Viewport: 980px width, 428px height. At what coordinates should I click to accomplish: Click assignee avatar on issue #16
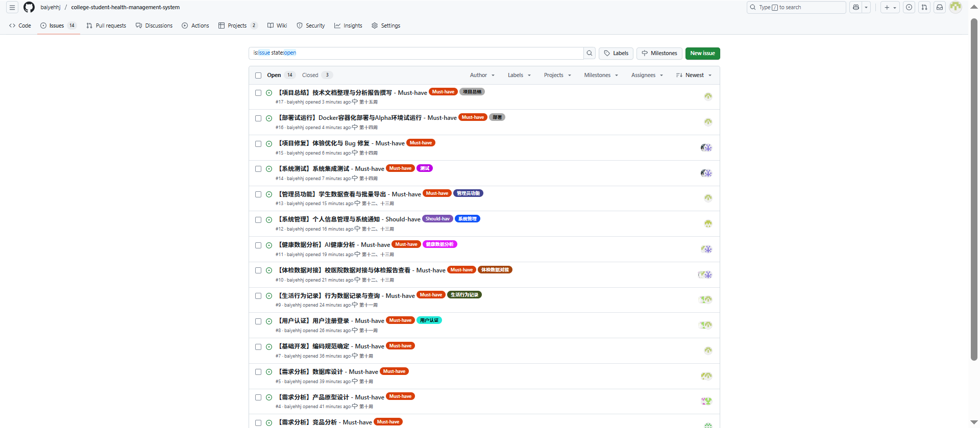click(x=708, y=122)
